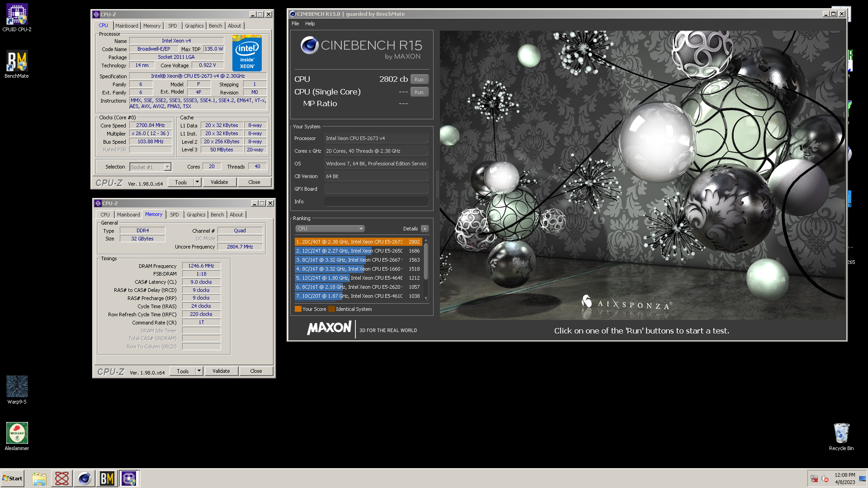
Task: Switch to the Cinebench taskbar icon
Action: (x=85, y=479)
